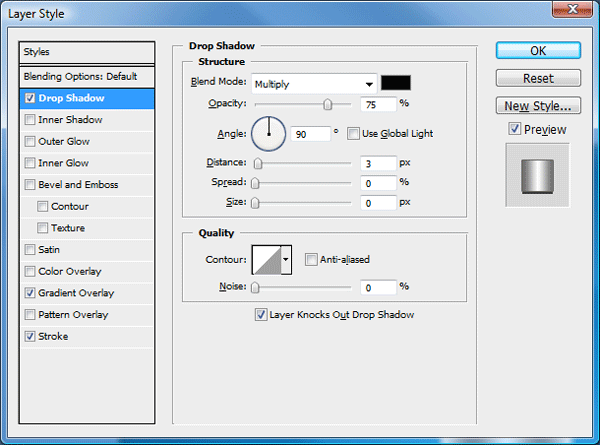Click the Distance value field showing 3

[x=378, y=163]
